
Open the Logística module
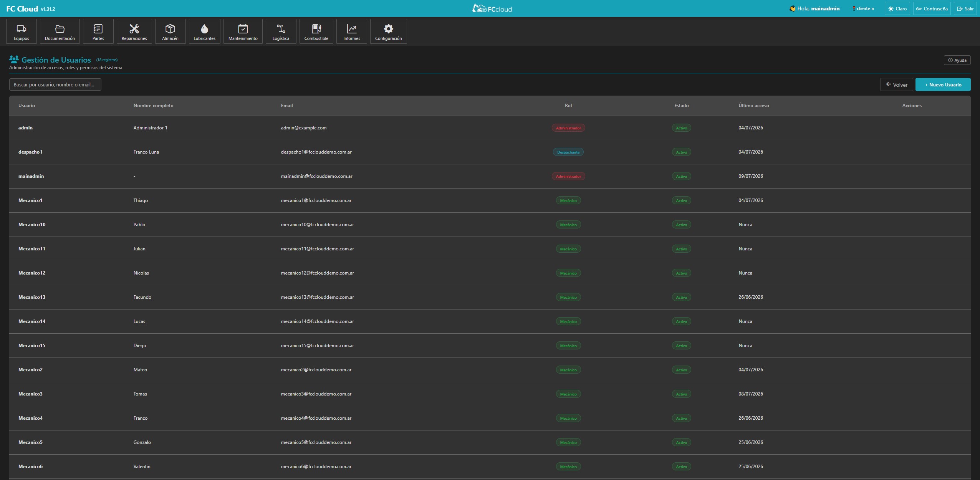pos(281,31)
